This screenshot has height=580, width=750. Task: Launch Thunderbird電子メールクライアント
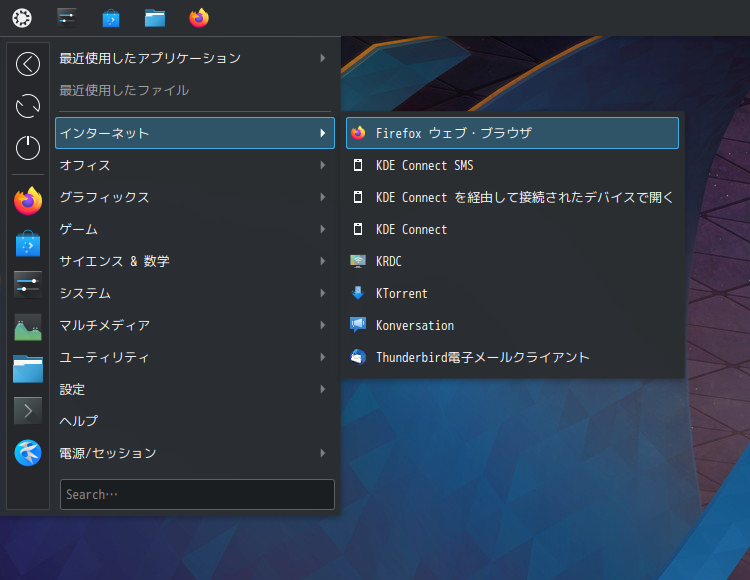(x=512, y=357)
